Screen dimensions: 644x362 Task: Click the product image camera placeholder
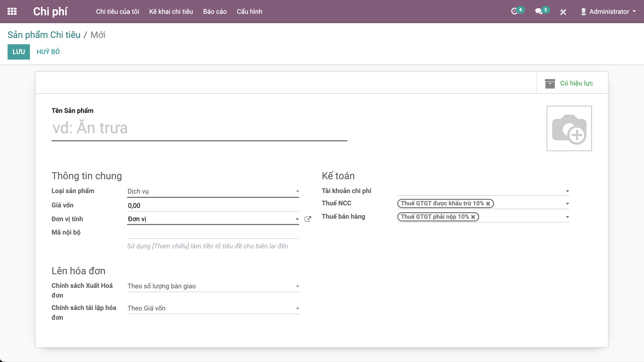tap(569, 128)
